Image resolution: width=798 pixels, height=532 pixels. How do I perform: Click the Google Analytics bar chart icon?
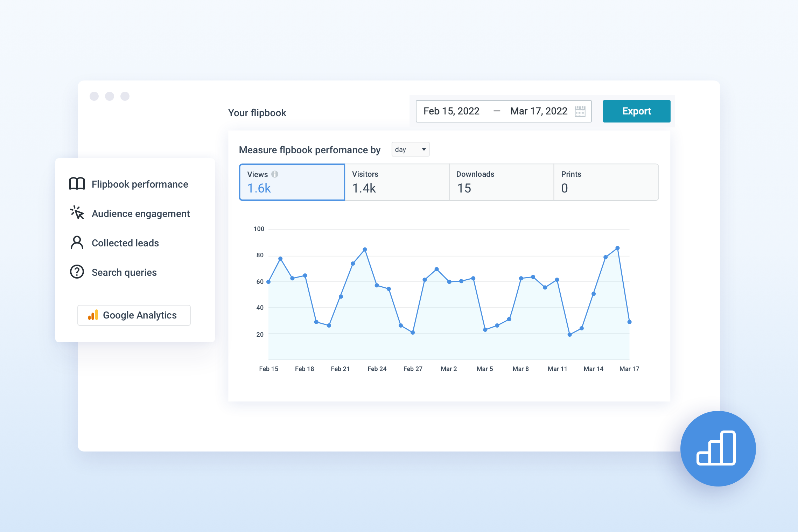tap(93, 315)
